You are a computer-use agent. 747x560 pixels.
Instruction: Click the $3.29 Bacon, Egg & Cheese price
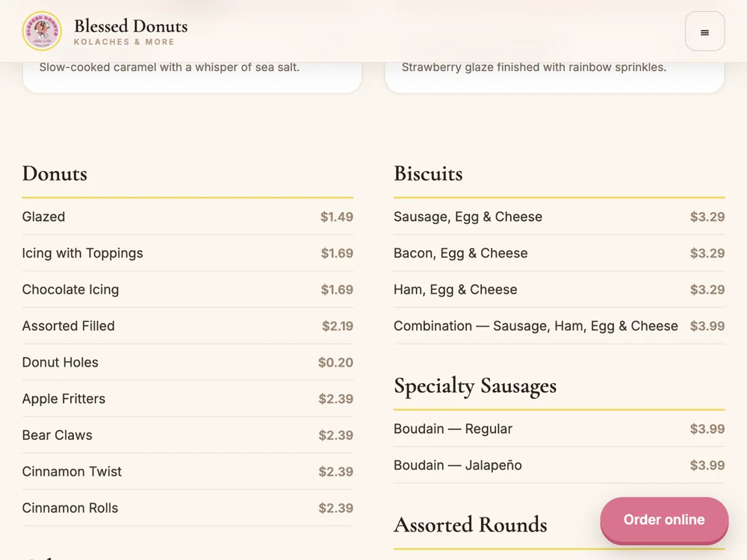click(x=707, y=253)
